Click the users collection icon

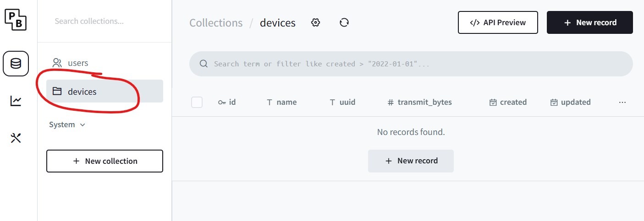click(x=57, y=63)
